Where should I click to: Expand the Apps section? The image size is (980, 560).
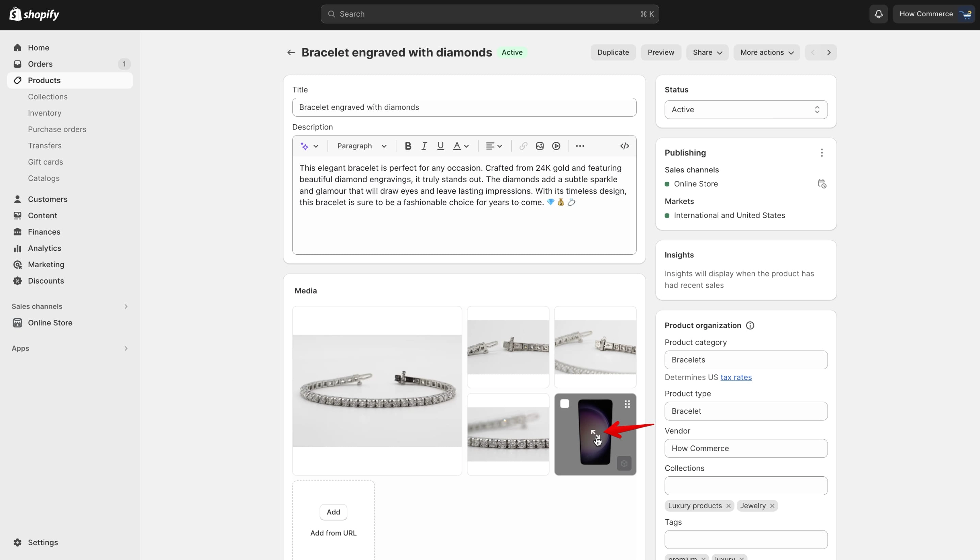pyautogui.click(x=70, y=349)
